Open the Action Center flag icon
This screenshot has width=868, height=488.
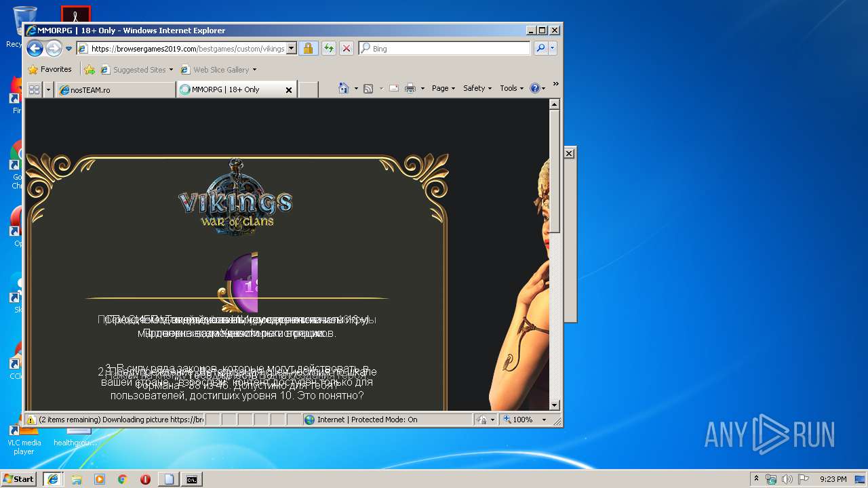tap(804, 479)
